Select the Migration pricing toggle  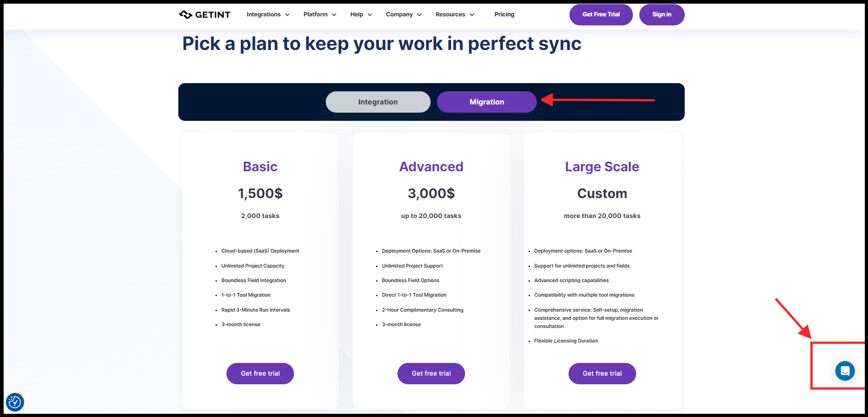pos(486,102)
